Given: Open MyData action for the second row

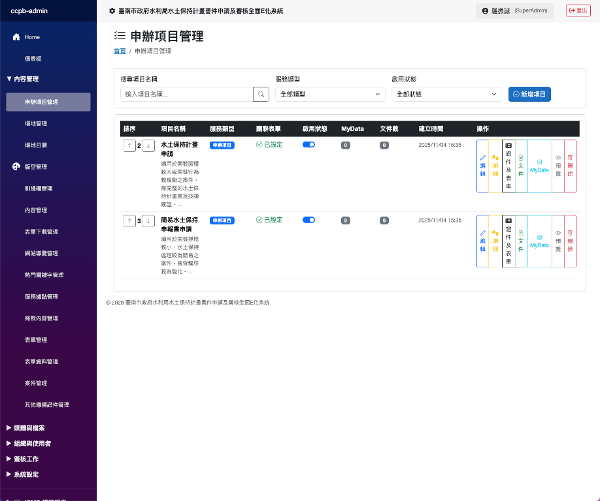Looking at the screenshot, I should point(539,240).
